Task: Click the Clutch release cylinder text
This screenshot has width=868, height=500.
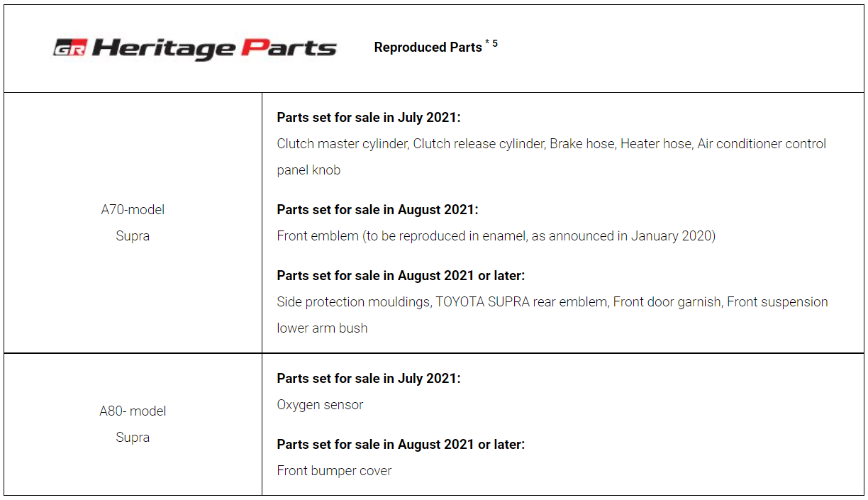Action: tap(479, 144)
